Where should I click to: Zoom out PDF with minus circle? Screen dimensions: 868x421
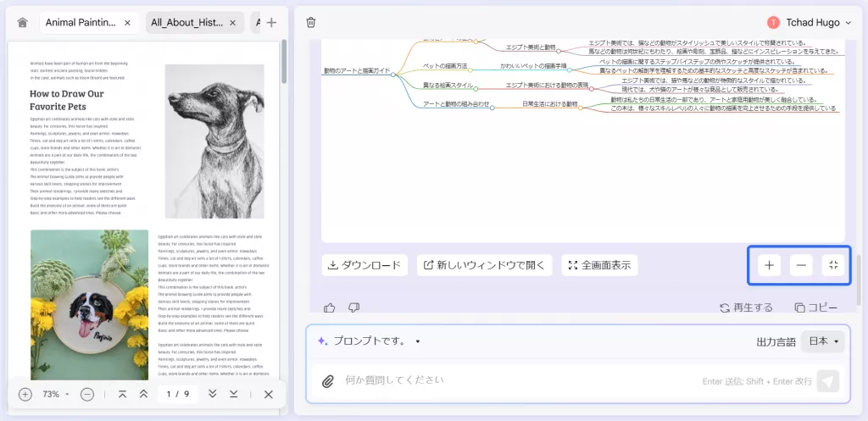[87, 395]
